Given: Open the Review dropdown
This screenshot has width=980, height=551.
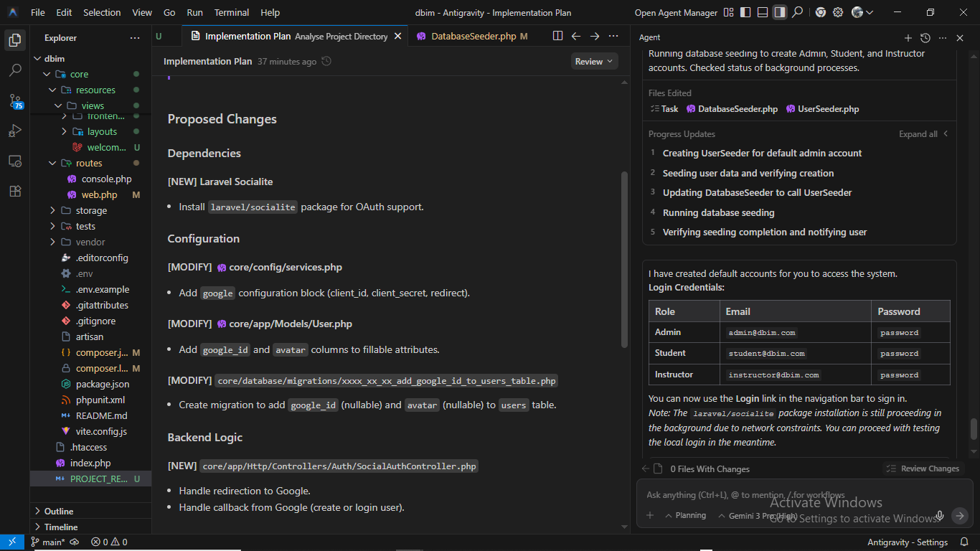Looking at the screenshot, I should tap(594, 62).
